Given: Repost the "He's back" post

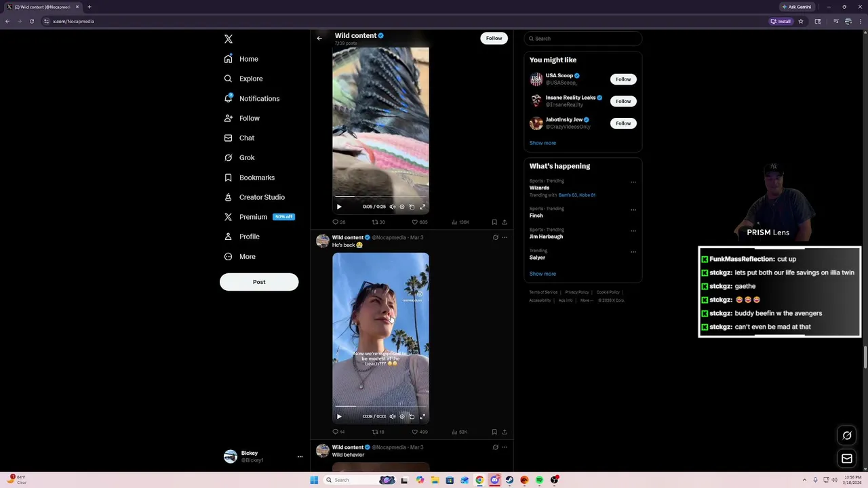Looking at the screenshot, I should coord(378,432).
